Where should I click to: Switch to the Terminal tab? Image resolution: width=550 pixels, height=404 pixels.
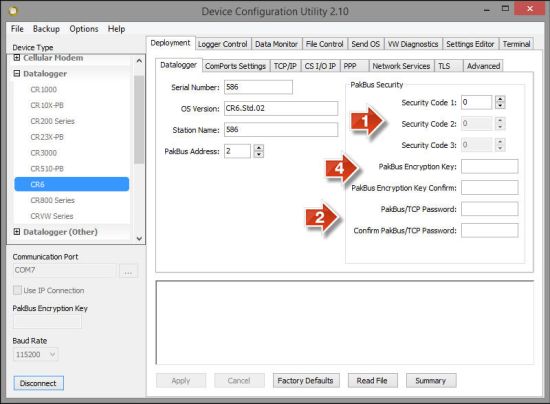click(x=516, y=44)
